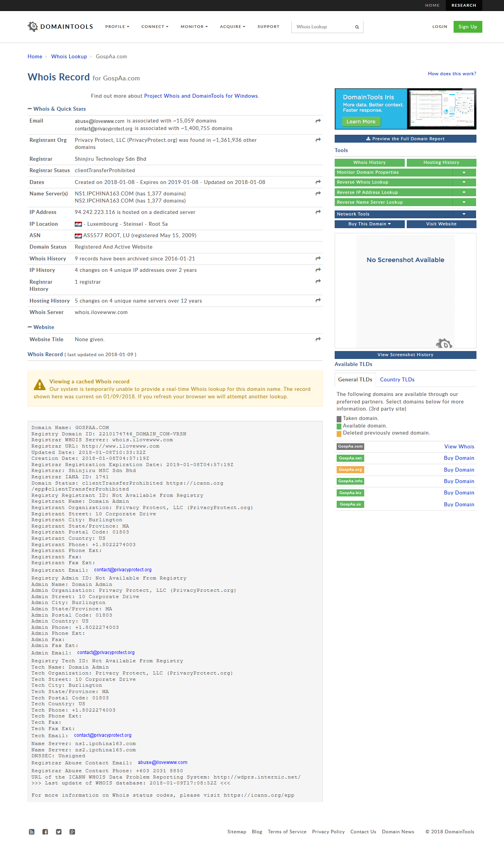Switch to Country TLDs tab
The image size is (504, 842).
click(x=397, y=379)
